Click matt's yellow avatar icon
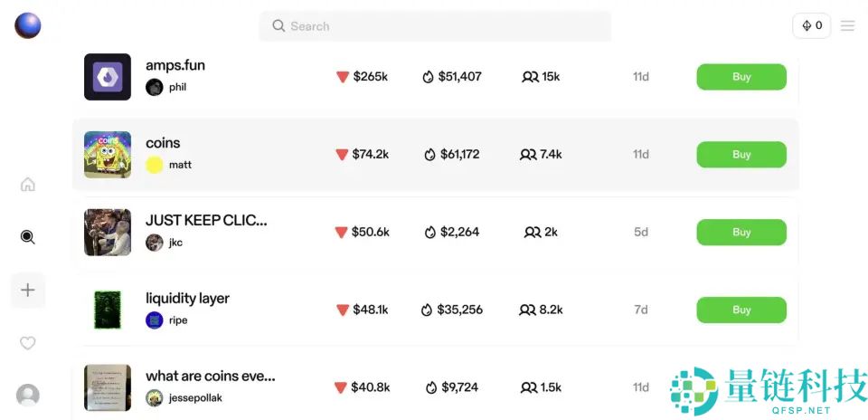Image resolution: width=868 pixels, height=420 pixels. coord(155,165)
